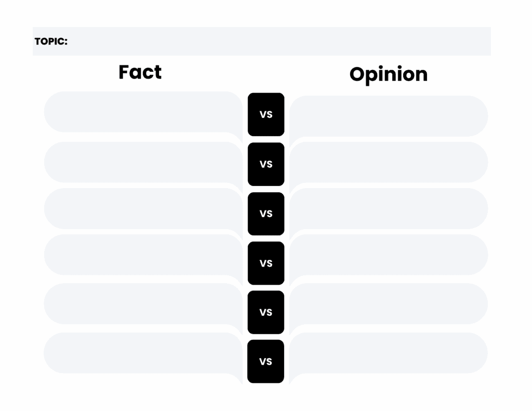The width and height of the screenshot is (532, 411).
Task: Select the Opinion column heading
Action: pos(388,74)
